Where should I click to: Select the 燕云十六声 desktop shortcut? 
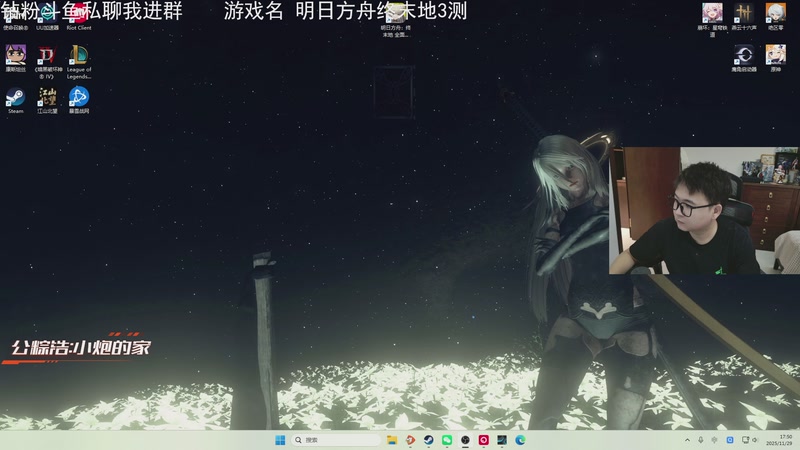click(x=744, y=16)
